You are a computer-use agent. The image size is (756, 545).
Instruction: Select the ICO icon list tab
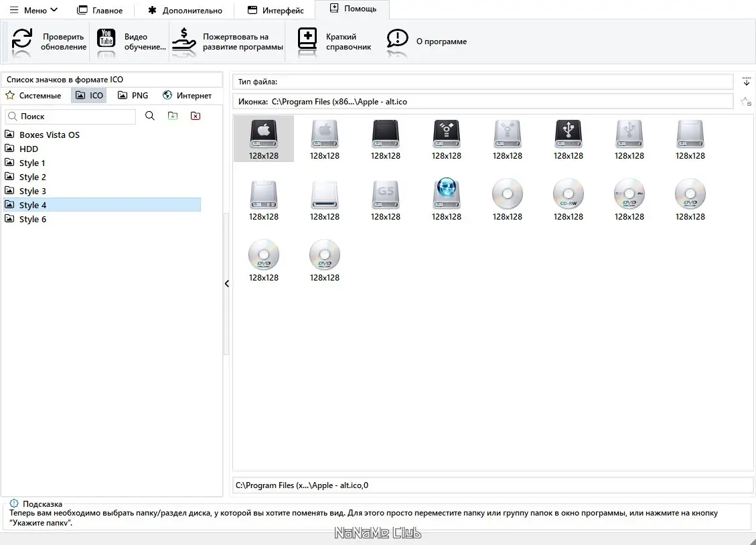[89, 96]
